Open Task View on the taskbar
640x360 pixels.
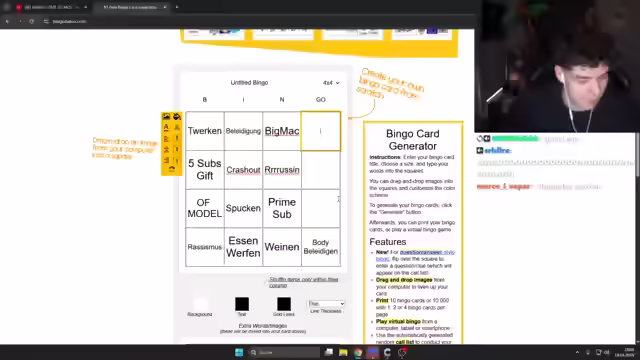[329, 352]
